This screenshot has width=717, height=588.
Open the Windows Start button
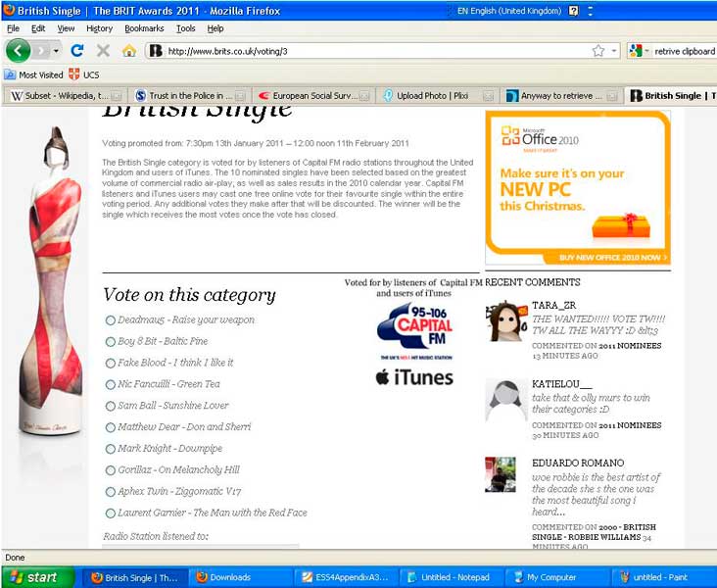(x=34, y=577)
